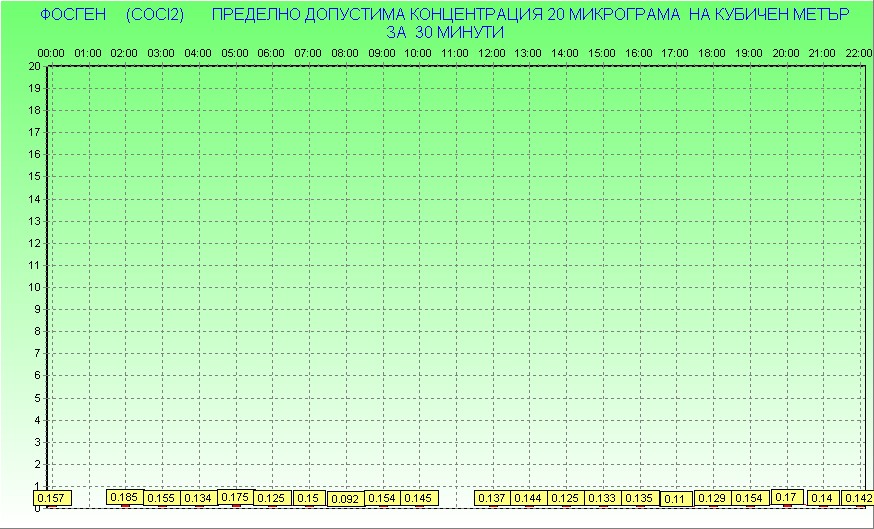Select the 0.133 data label
This screenshot has width=874, height=529.
(602, 498)
